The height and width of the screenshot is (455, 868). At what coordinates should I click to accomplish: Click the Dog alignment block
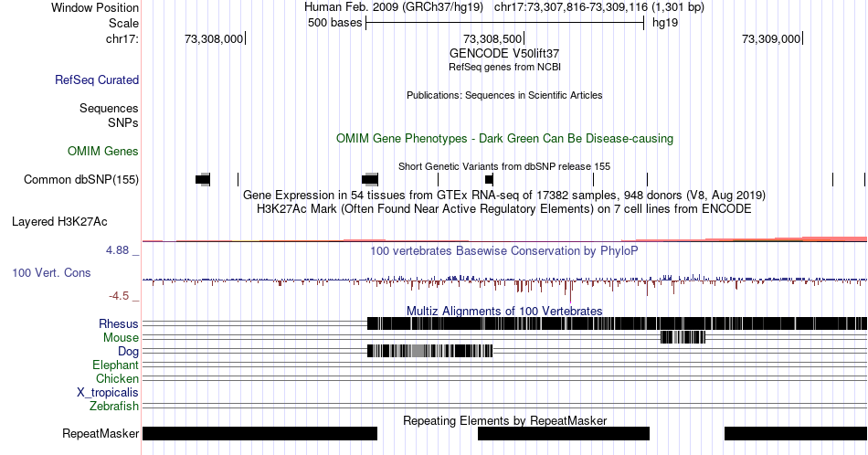[430, 351]
